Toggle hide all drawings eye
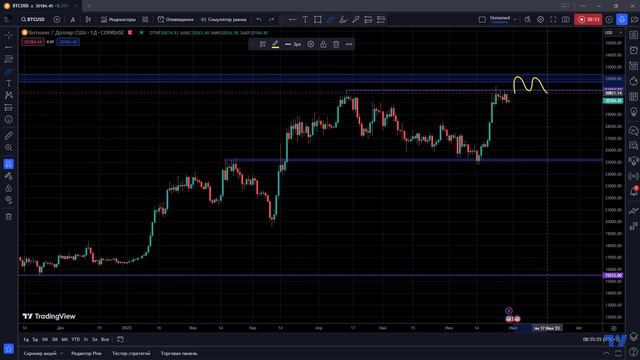This screenshot has height=360, width=640. coord(9,200)
